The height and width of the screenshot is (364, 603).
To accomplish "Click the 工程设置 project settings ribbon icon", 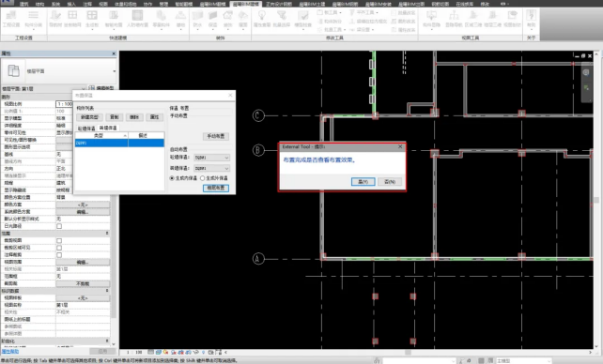I will pyautogui.click(x=11, y=19).
